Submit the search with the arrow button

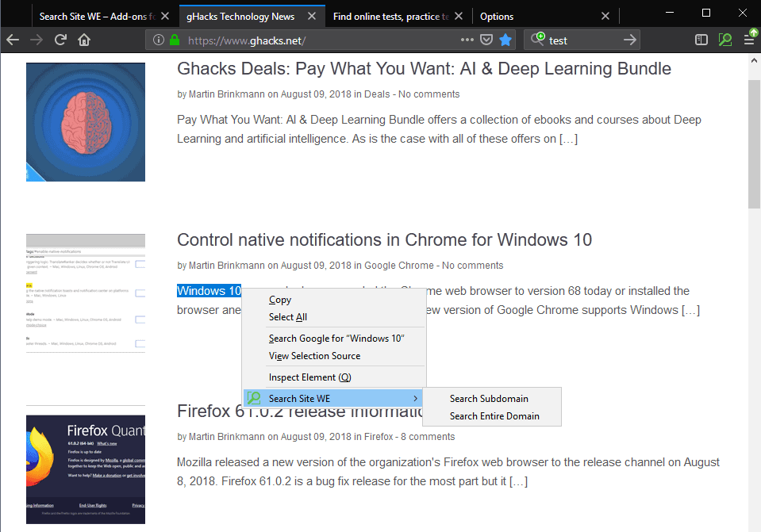click(x=629, y=39)
